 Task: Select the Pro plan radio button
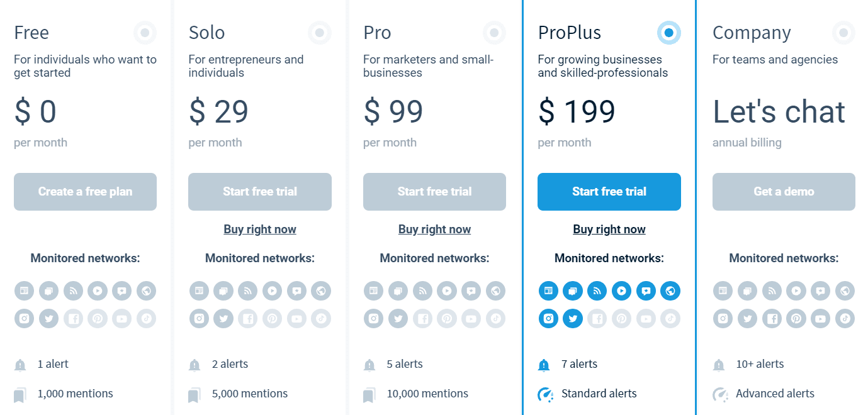point(494,32)
